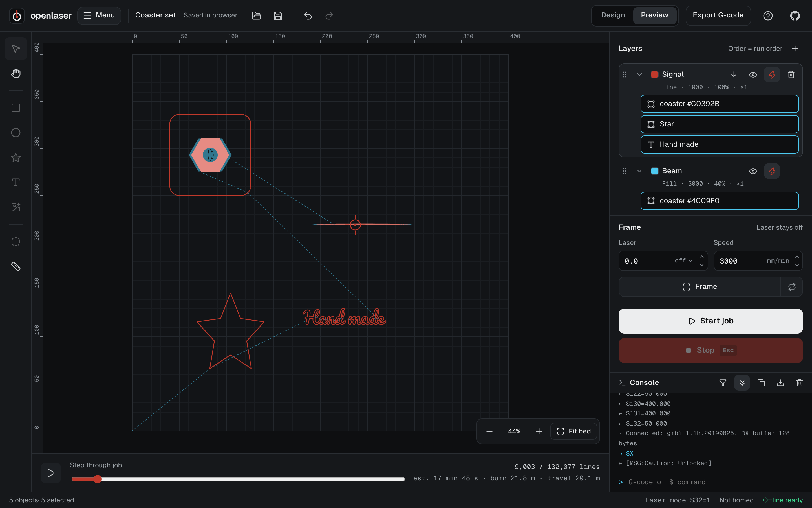Click Export G-code button
This screenshot has height=508, width=812.
[718, 16]
